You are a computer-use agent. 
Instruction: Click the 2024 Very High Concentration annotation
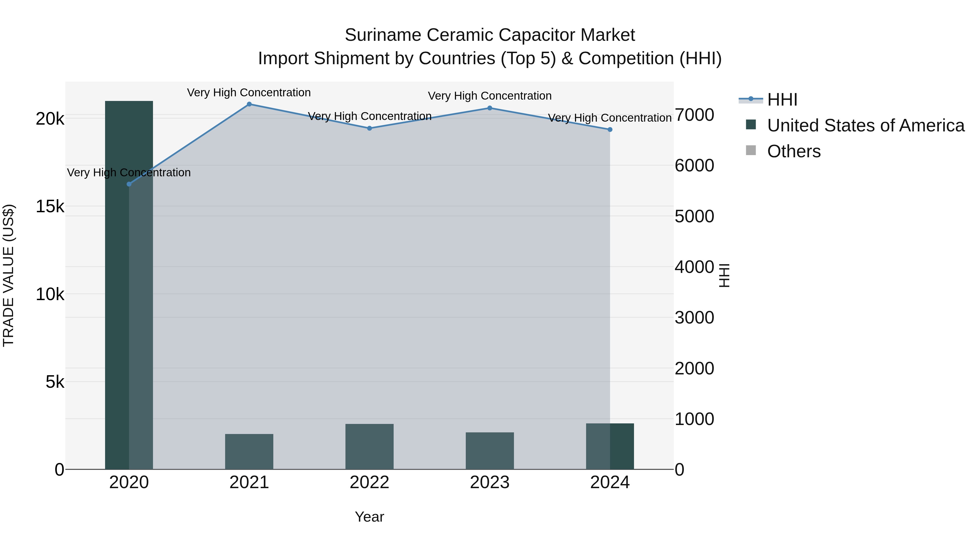point(610,118)
